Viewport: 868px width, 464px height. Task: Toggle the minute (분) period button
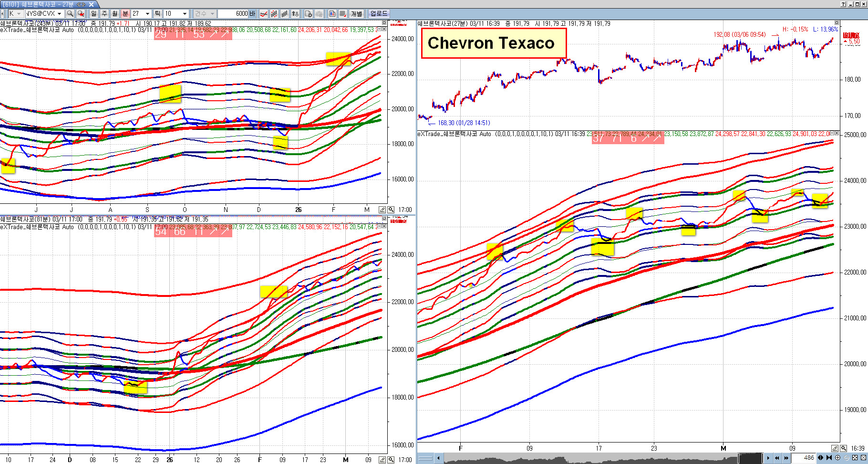coord(125,14)
